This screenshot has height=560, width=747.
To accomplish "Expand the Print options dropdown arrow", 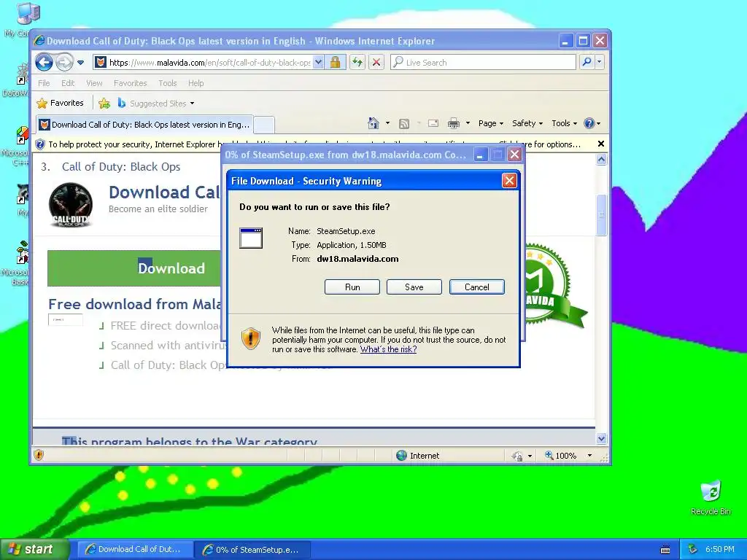I will click(x=468, y=122).
